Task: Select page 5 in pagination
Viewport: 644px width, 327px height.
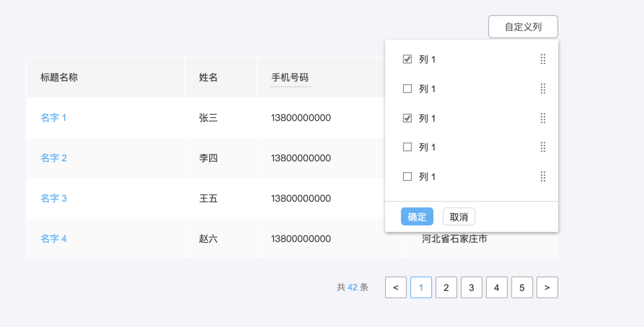Action: coord(522,287)
